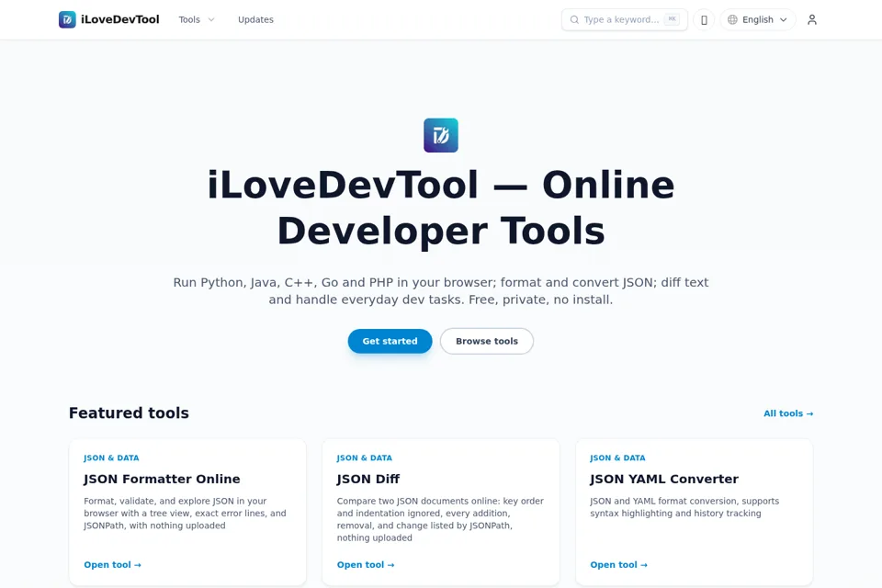Click the keyboard shortcut badge in search
The width and height of the screenshot is (882, 588).
tap(672, 19)
